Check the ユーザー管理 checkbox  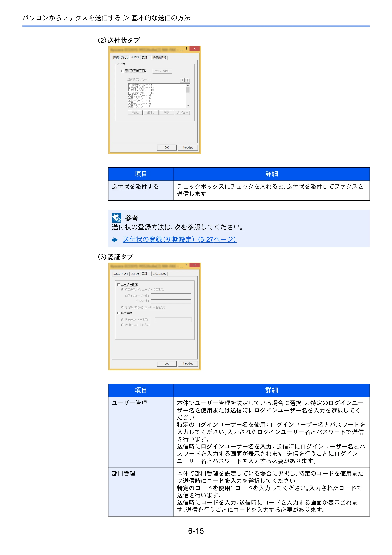(x=118, y=284)
